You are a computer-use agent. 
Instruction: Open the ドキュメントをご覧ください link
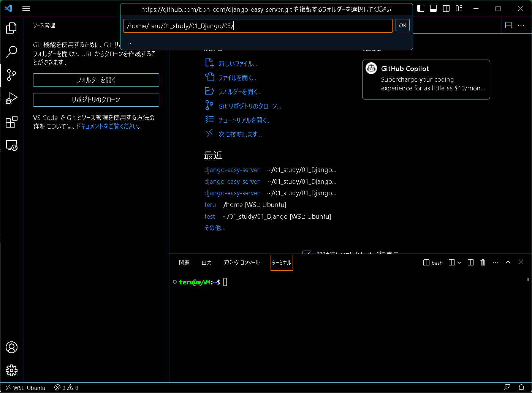(107, 126)
